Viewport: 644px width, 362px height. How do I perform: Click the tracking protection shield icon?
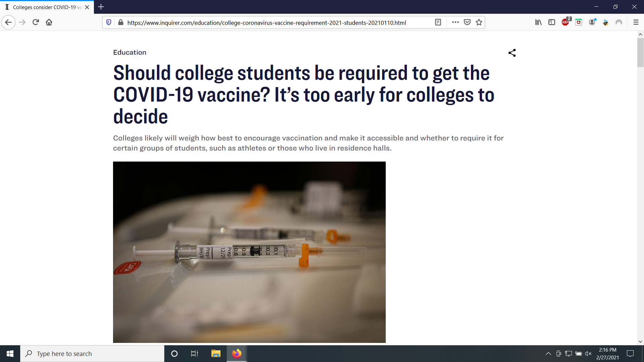pyautogui.click(x=109, y=22)
